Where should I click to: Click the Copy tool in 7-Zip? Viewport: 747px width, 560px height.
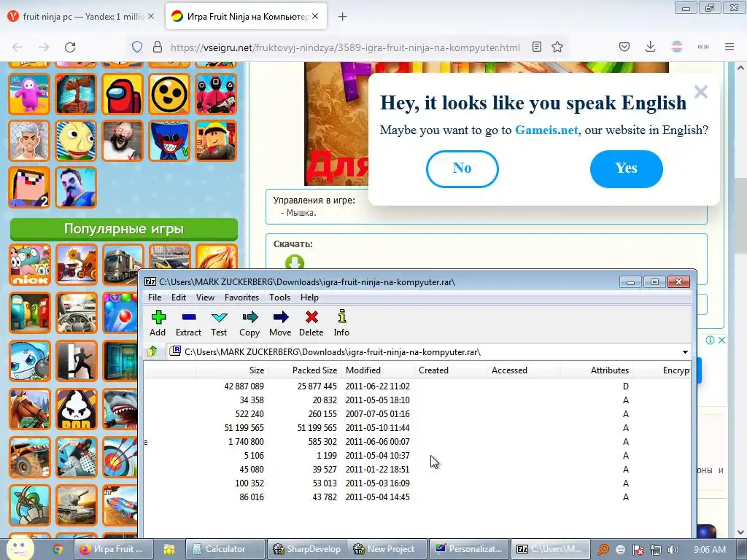coord(249,324)
